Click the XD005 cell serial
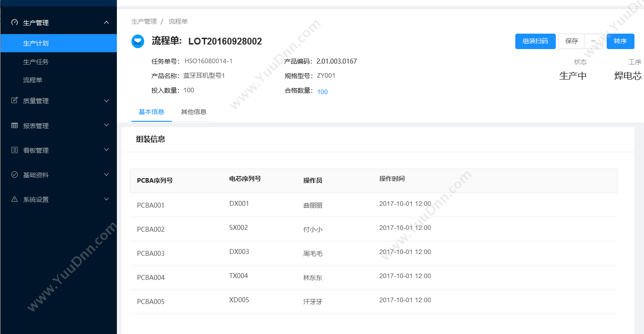The image size is (644, 334). click(x=239, y=300)
